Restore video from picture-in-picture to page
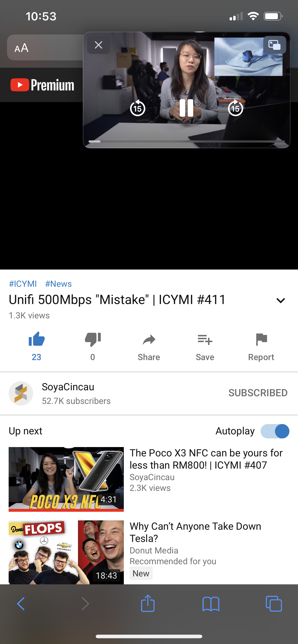The image size is (298, 644). [x=274, y=45]
